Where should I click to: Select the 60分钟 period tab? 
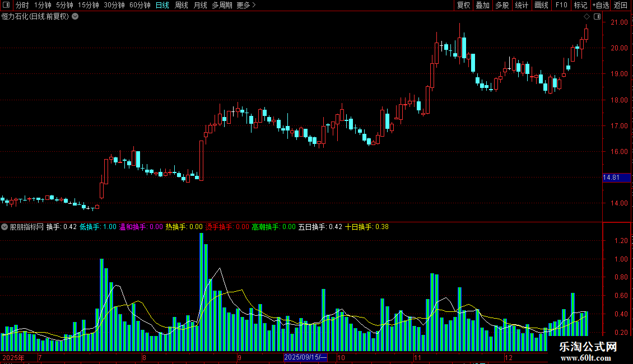(x=139, y=5)
